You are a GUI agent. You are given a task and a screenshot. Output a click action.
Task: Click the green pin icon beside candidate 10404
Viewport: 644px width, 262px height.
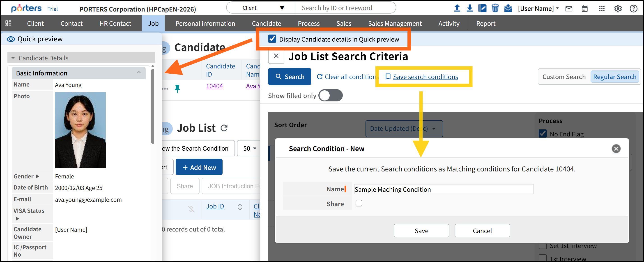177,88
